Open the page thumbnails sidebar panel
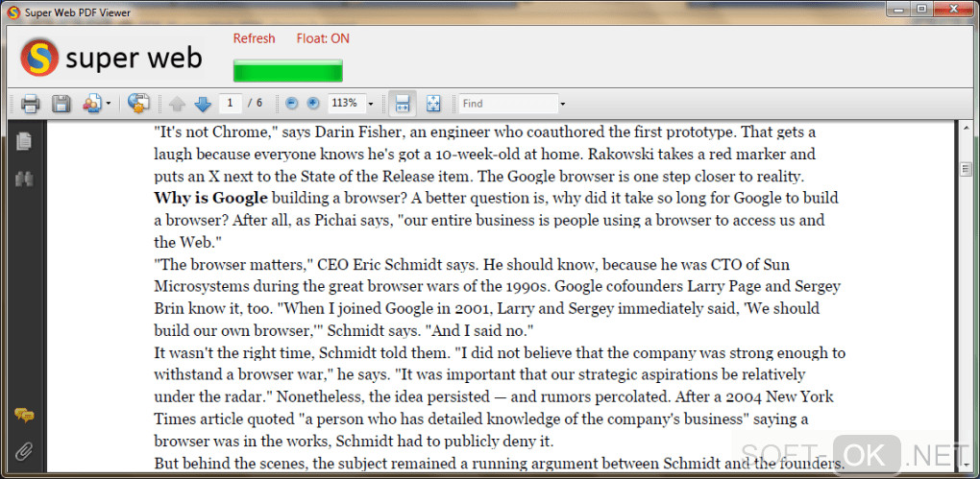Screen dimensions: 980x479 click(24, 141)
